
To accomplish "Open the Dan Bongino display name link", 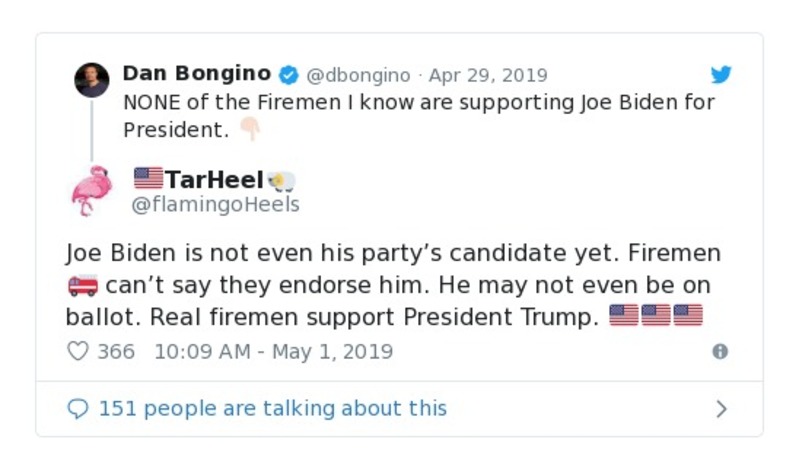I will [196, 74].
